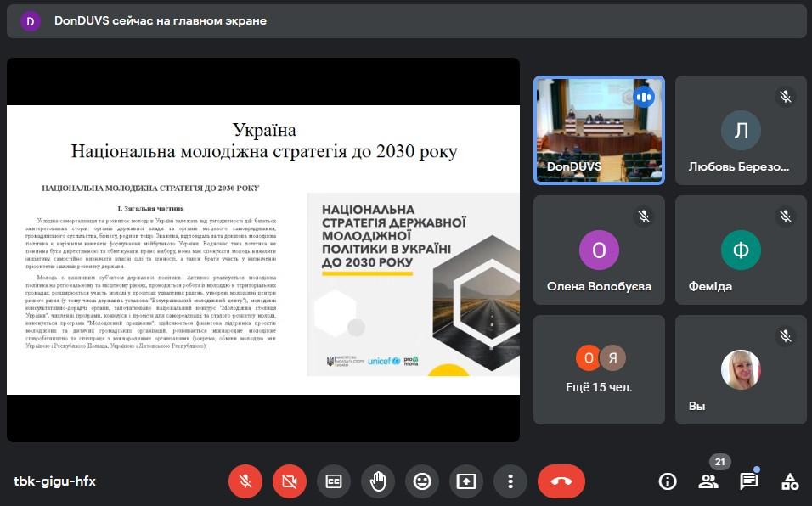Unmute the microphone in the bottom bar
This screenshot has height=506, width=812.
coord(245,481)
